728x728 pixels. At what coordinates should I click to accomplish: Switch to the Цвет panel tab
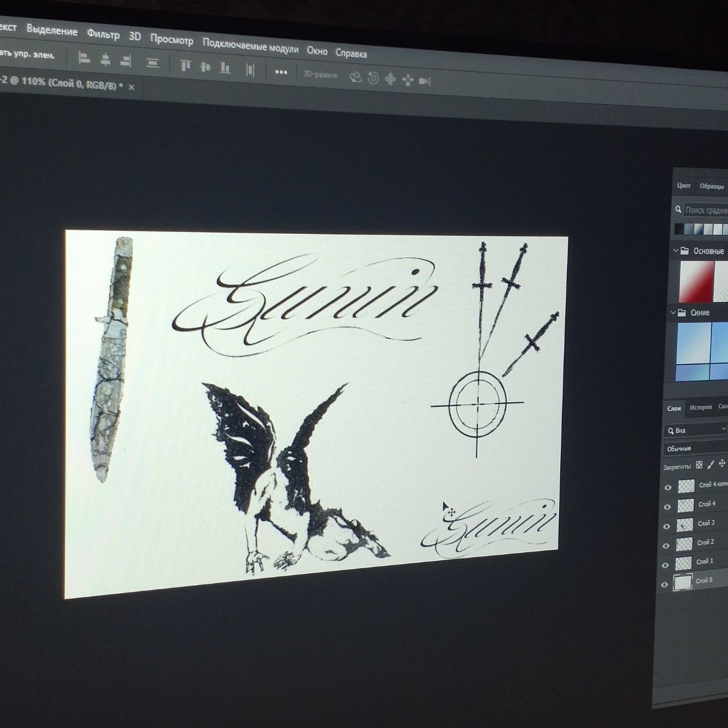click(684, 185)
